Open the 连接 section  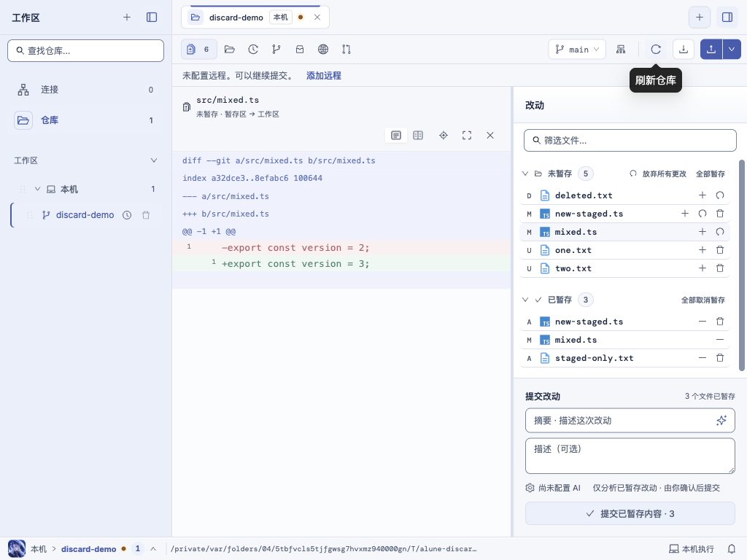coord(86,90)
